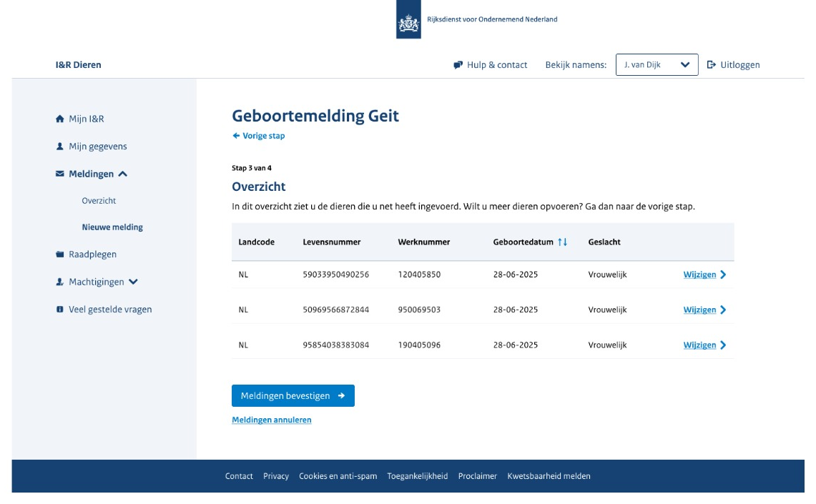Open Mijn gegevens in the sidebar

[x=98, y=146]
